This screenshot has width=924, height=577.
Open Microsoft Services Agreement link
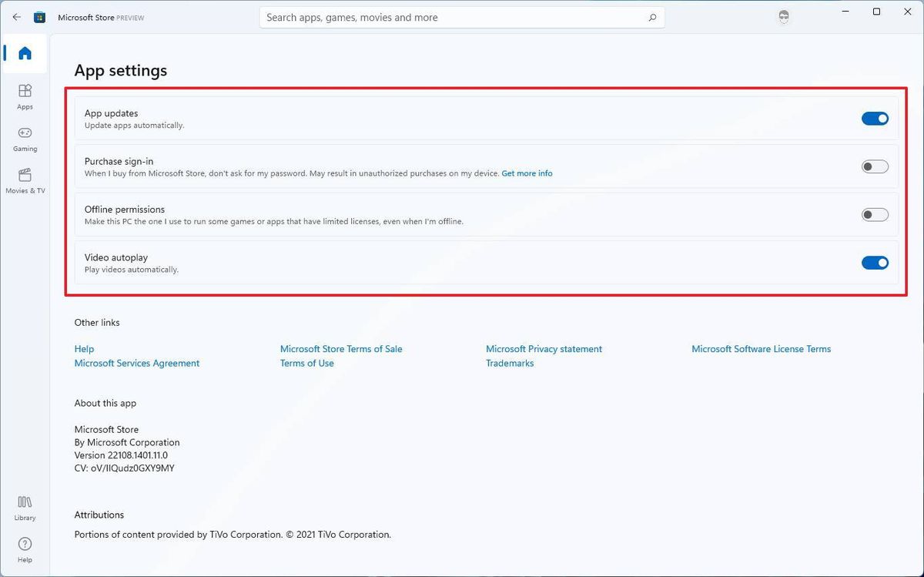coord(137,363)
